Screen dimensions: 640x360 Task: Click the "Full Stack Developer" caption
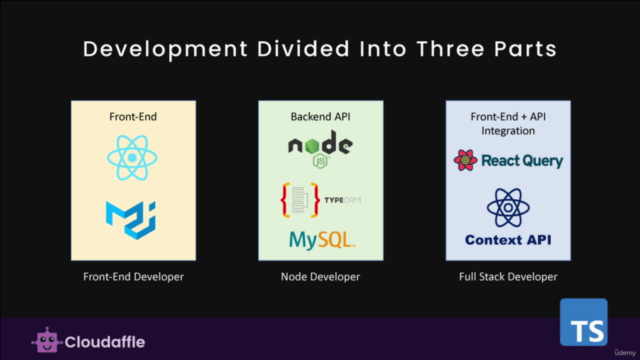pyautogui.click(x=508, y=277)
